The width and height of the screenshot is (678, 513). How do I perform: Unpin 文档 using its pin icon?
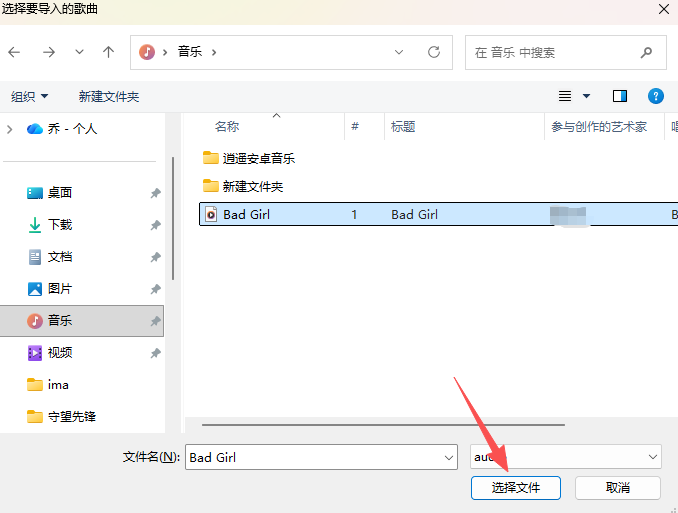click(155, 257)
